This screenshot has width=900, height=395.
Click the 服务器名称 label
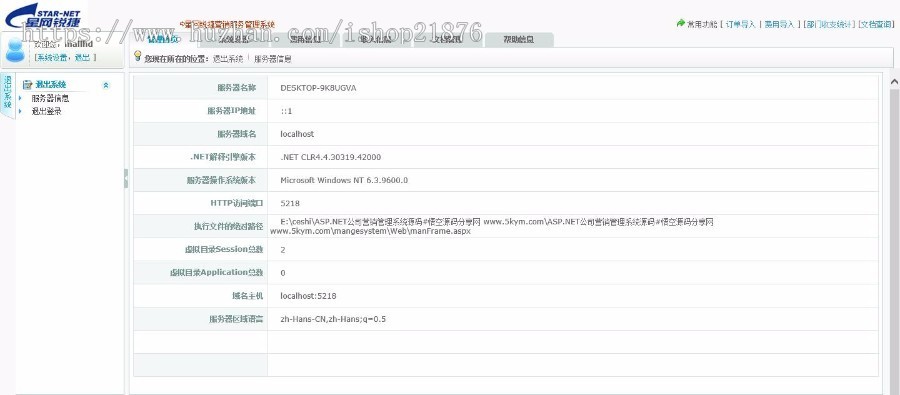point(236,88)
